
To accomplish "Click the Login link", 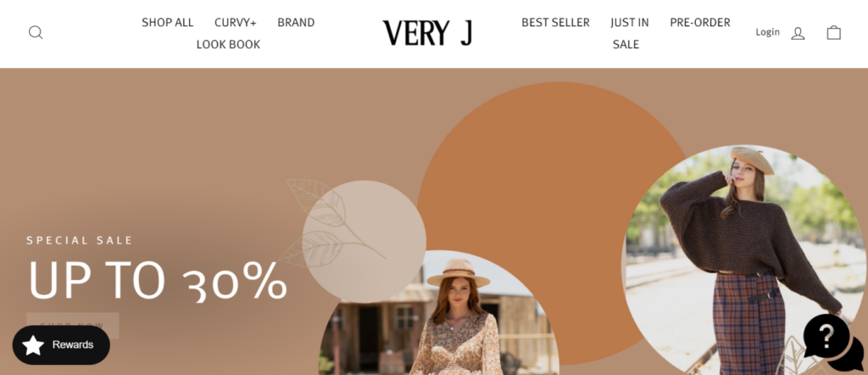I will click(767, 32).
